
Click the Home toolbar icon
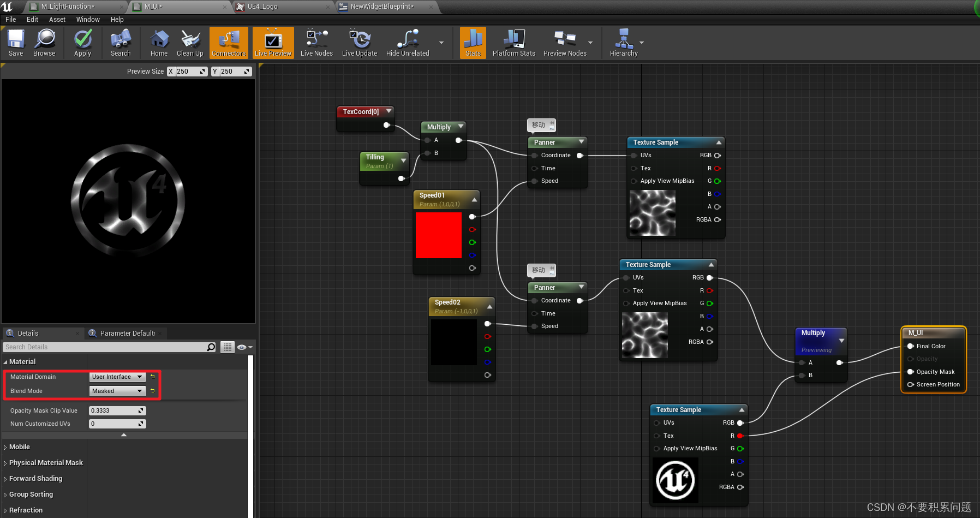(159, 43)
